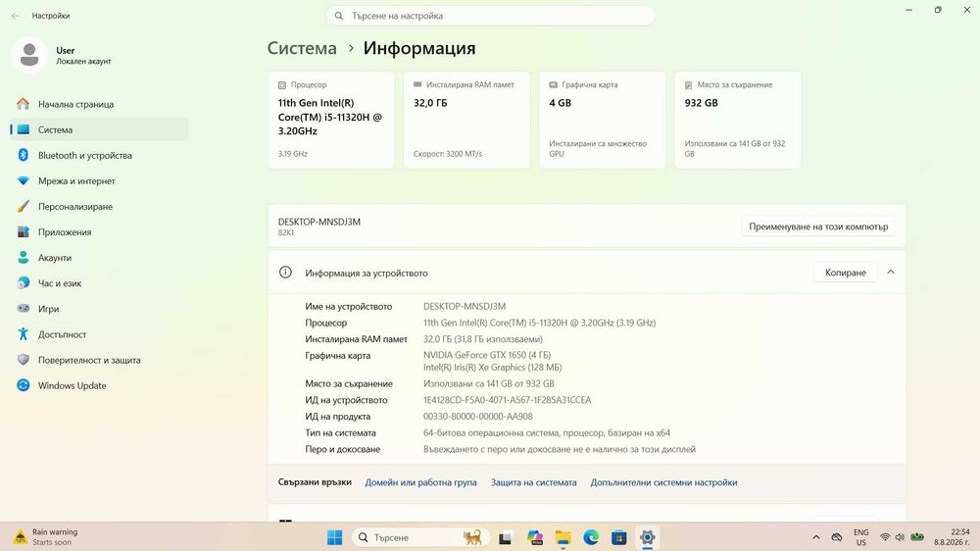Open the Rain warning weather widget
Image resolution: width=980 pixels, height=551 pixels.
click(47, 536)
